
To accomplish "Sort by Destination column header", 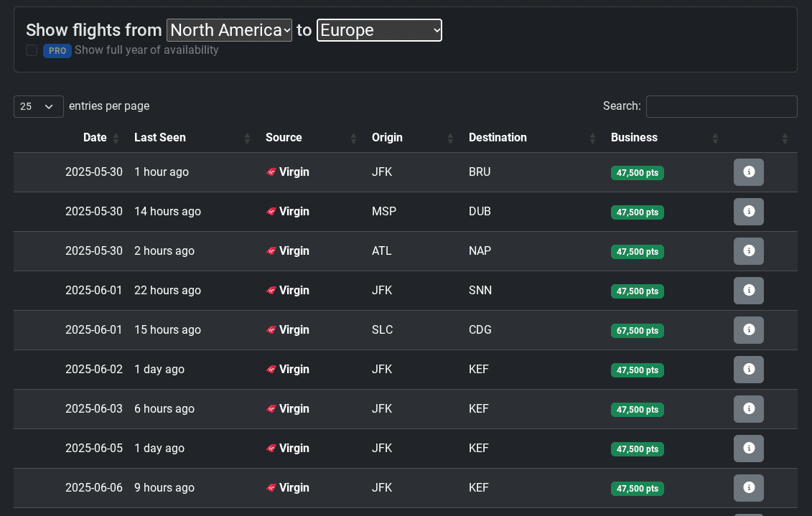I will point(498,138).
